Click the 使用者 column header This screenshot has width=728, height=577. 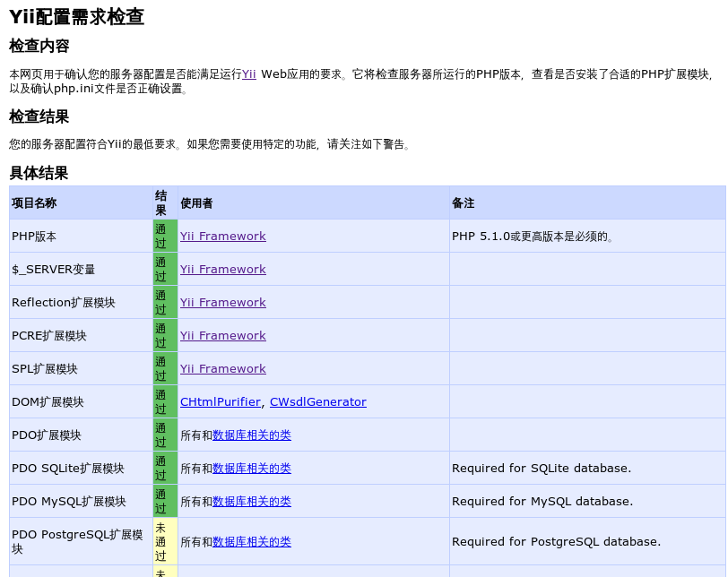click(196, 203)
